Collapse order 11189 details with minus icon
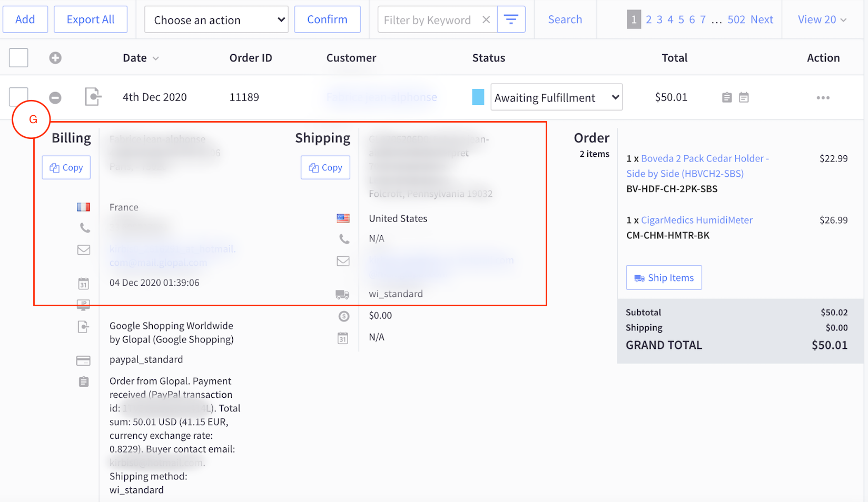868x502 pixels. pyautogui.click(x=55, y=97)
